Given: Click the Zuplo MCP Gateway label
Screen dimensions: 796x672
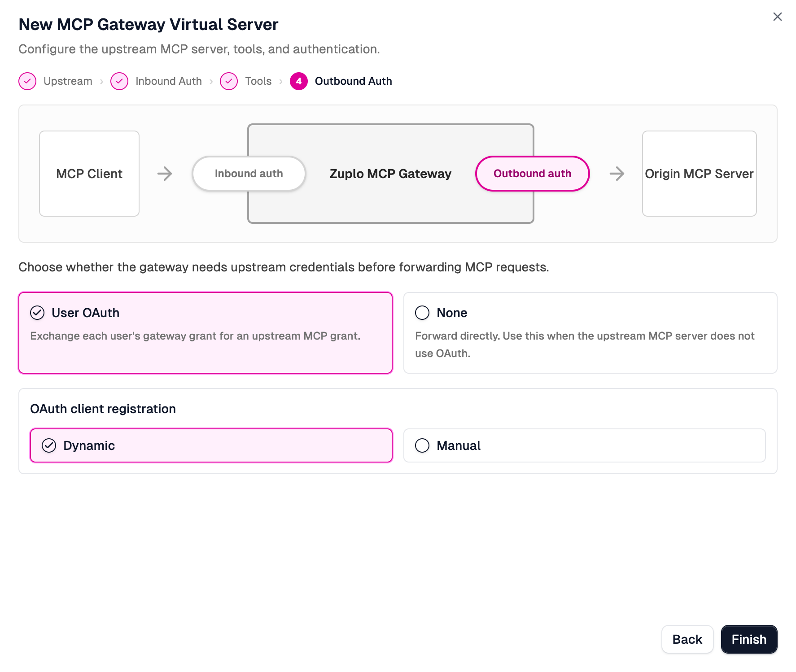Looking at the screenshot, I should click(390, 174).
